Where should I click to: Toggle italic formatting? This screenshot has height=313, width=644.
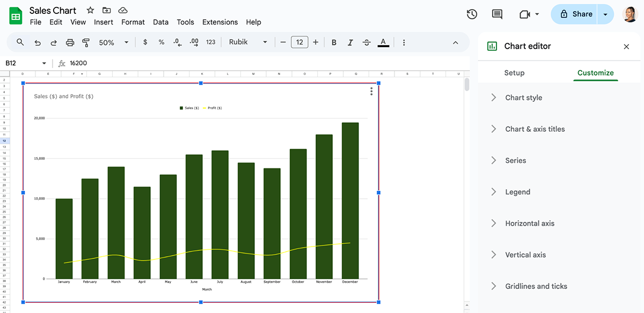point(350,42)
